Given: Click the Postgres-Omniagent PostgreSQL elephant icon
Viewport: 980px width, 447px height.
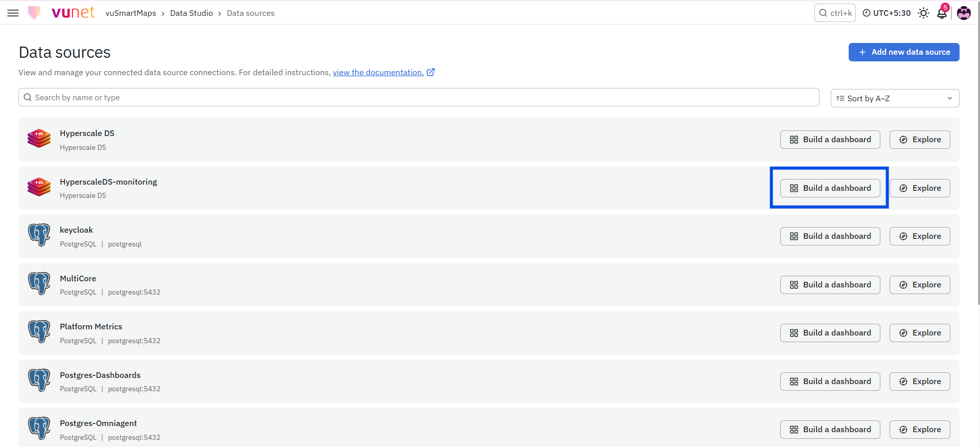Looking at the screenshot, I should click(x=39, y=429).
